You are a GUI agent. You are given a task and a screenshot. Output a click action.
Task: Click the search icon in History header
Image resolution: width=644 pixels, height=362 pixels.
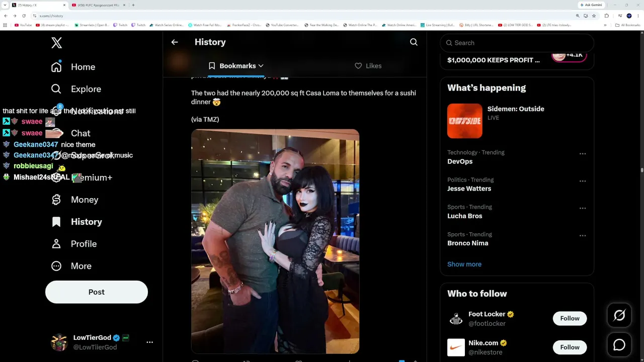(x=414, y=42)
